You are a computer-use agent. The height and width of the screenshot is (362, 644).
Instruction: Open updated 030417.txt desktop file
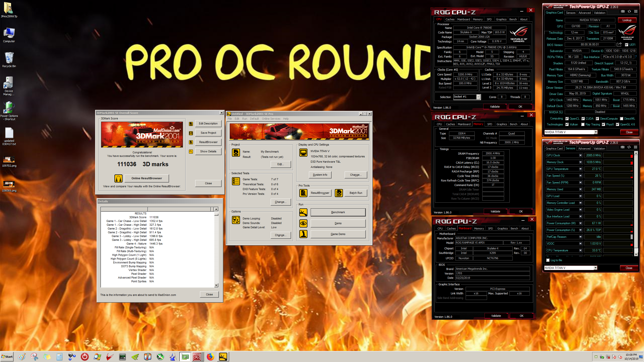9,136
